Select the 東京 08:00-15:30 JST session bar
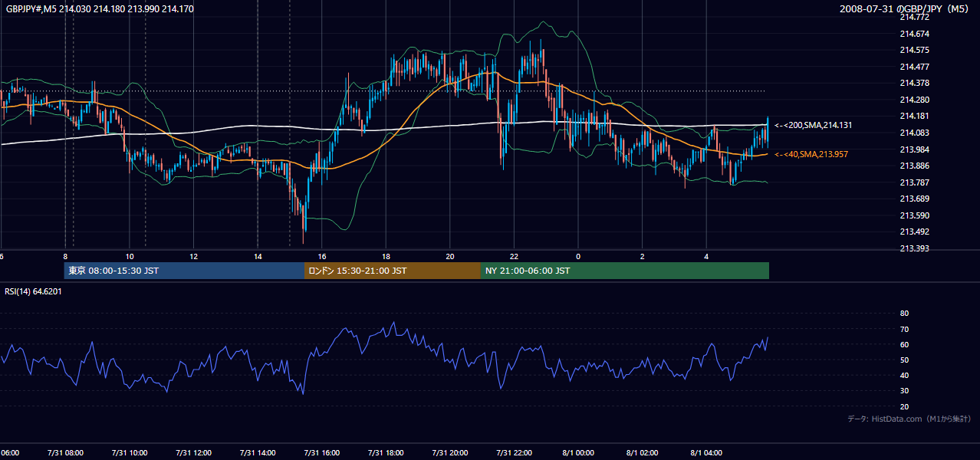The width and height of the screenshot is (980, 460). [184, 271]
